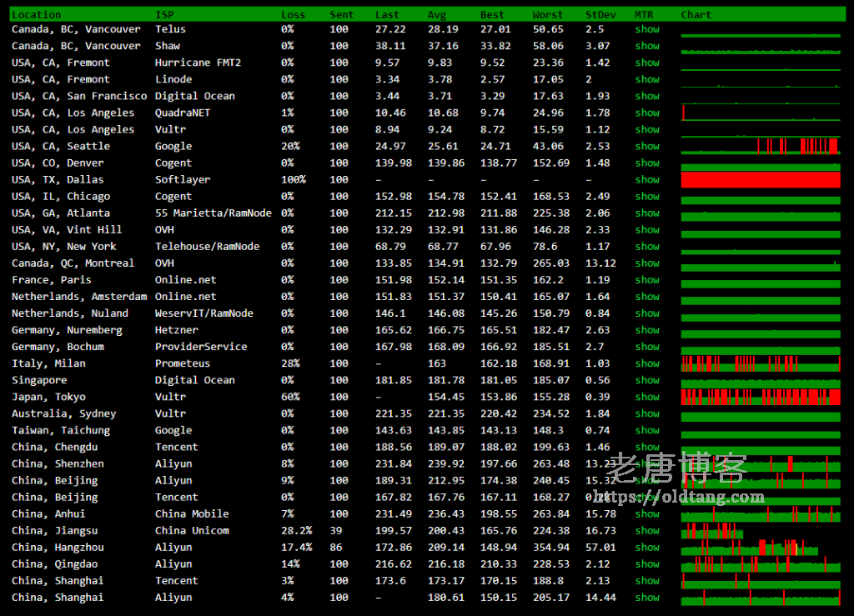854x616 pixels.
Task: Show MTR for Dallas Softlayer
Action: [647, 179]
